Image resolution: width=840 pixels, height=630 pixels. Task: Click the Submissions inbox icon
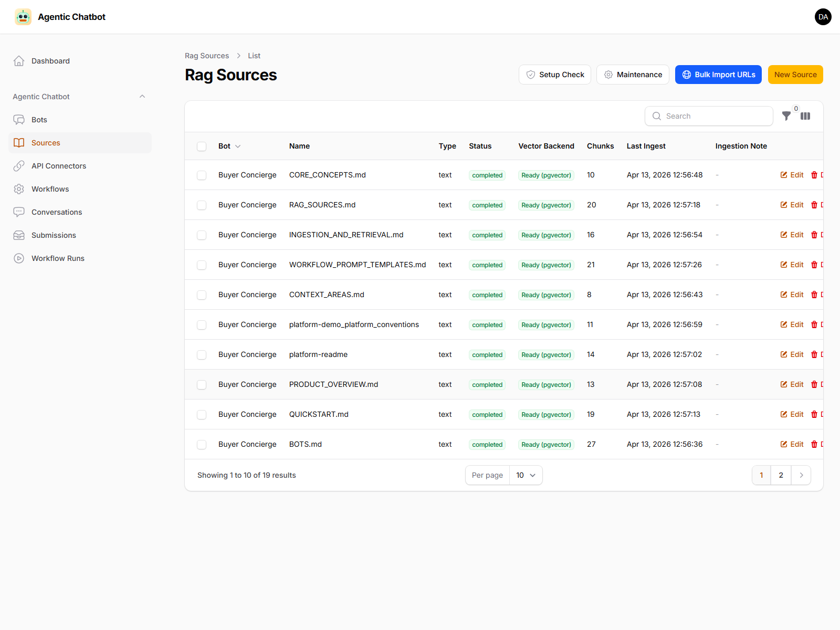point(19,235)
